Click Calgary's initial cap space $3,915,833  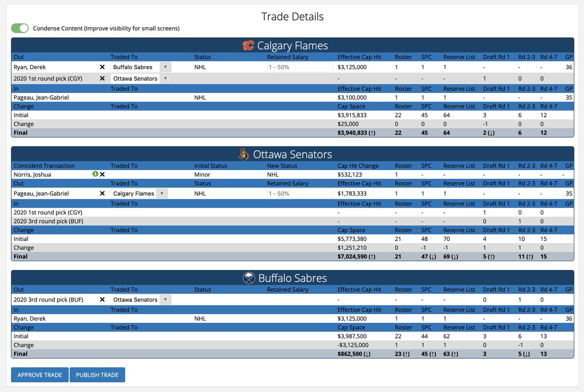pyautogui.click(x=352, y=115)
